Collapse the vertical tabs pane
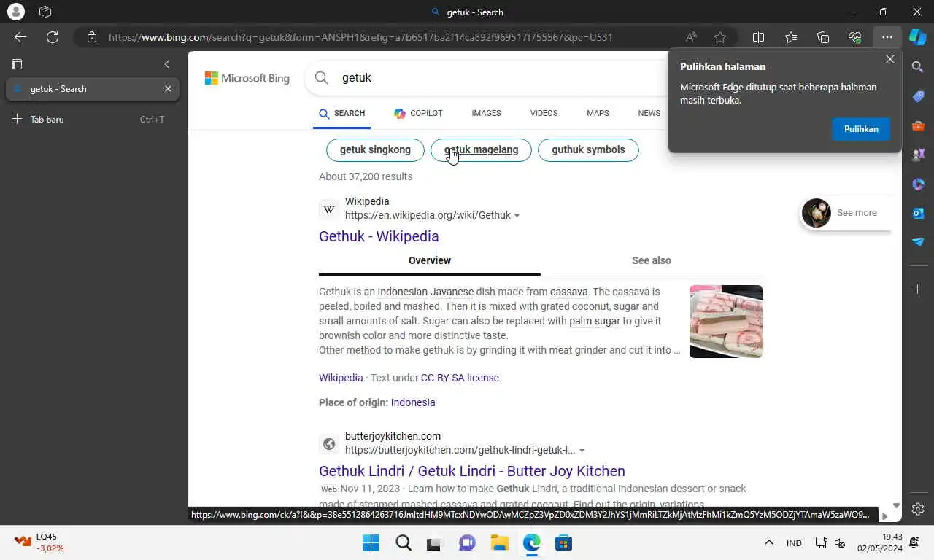 click(167, 64)
